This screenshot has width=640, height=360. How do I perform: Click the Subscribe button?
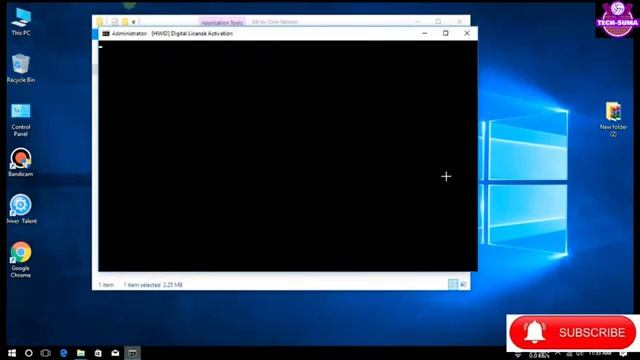[x=573, y=333]
